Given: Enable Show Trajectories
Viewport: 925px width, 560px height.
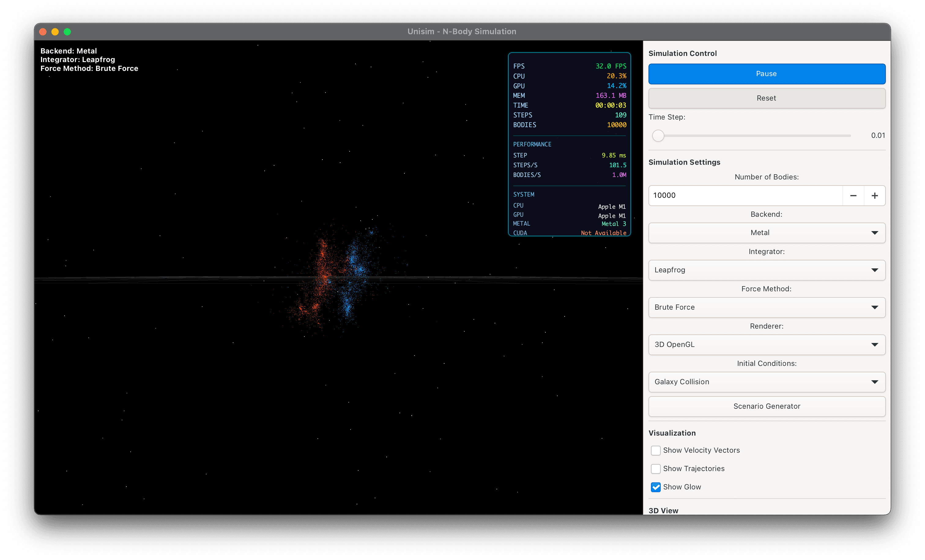Looking at the screenshot, I should coord(656,469).
